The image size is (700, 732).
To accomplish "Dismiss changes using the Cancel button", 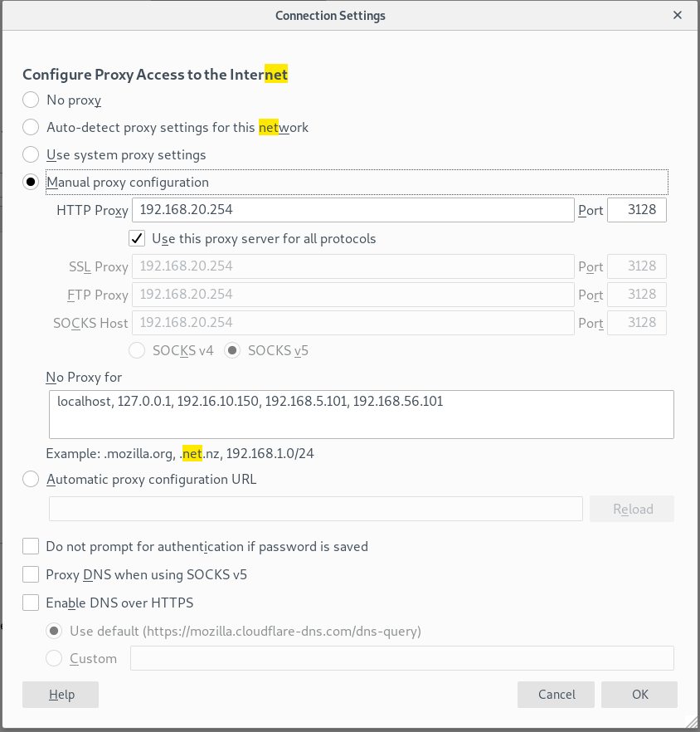I will coord(556,694).
